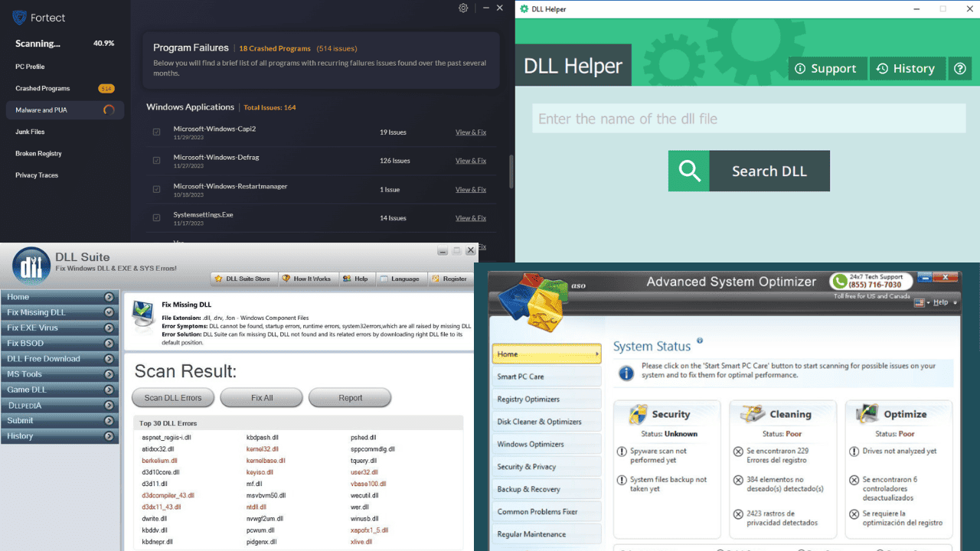Screen dimensions: 980x551
Task: Expand the Home arrow in DLL Suite sidebar
Action: pos(109,297)
